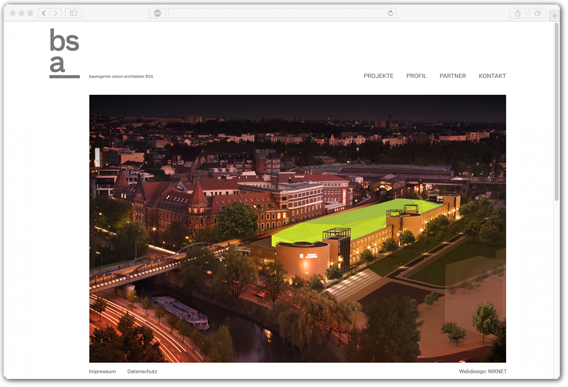
Task: Click the vertical page scrollbar
Action: tap(556, 112)
